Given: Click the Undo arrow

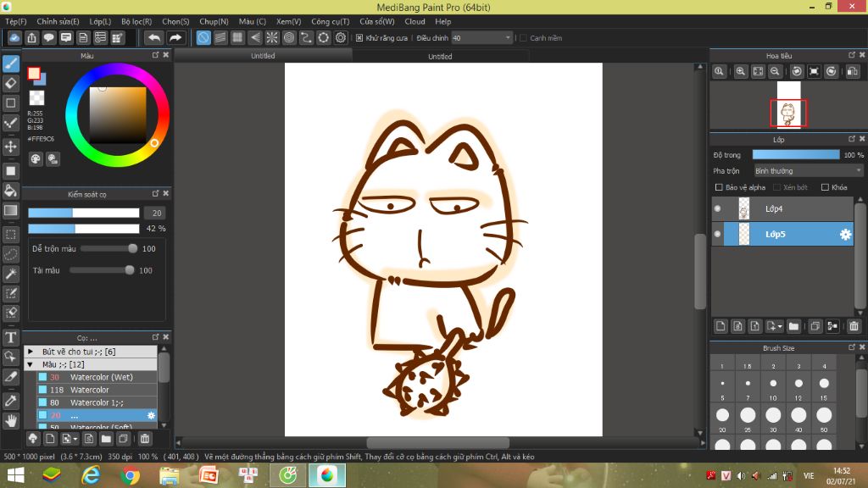Looking at the screenshot, I should click(x=154, y=37).
